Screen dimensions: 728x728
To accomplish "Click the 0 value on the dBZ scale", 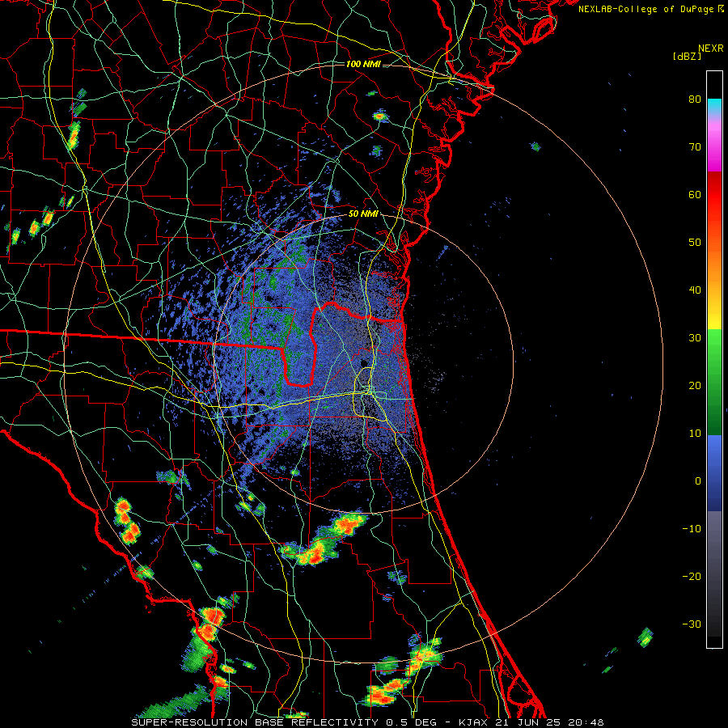I will click(x=698, y=481).
